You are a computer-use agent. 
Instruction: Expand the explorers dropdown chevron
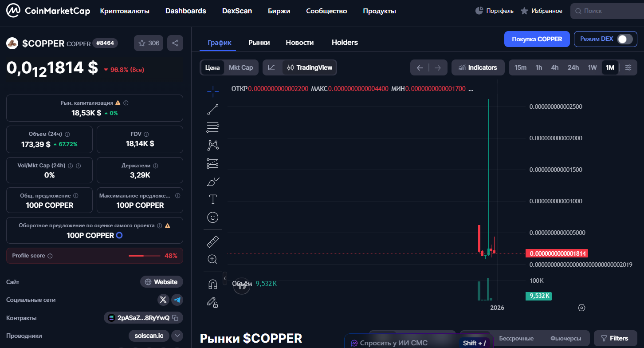click(x=177, y=336)
